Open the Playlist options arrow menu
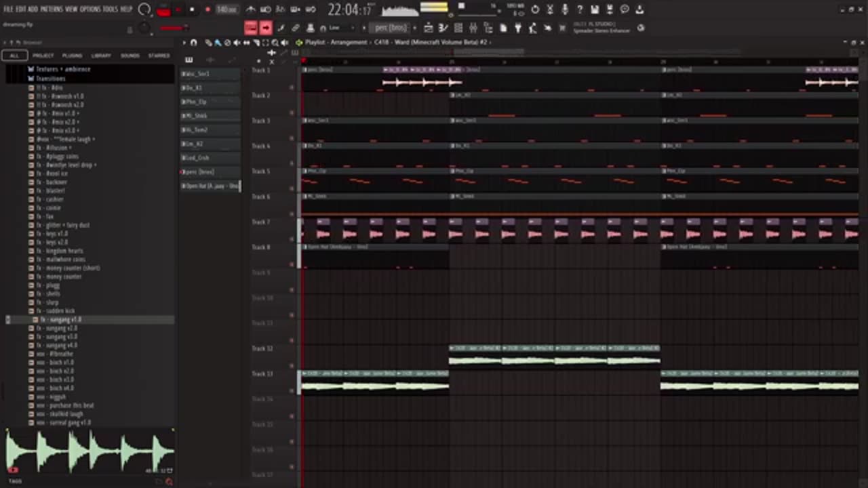The width and height of the screenshot is (868, 488). coord(184,42)
